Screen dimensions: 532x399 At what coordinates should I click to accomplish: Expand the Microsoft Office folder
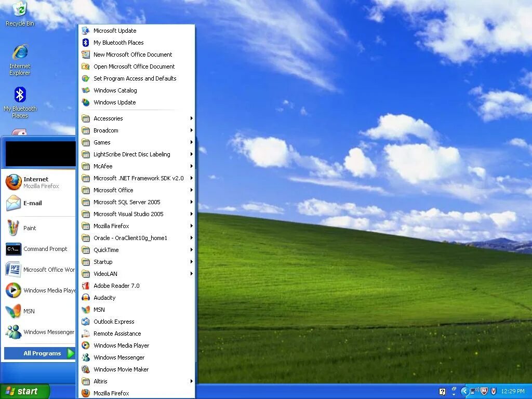(x=137, y=190)
